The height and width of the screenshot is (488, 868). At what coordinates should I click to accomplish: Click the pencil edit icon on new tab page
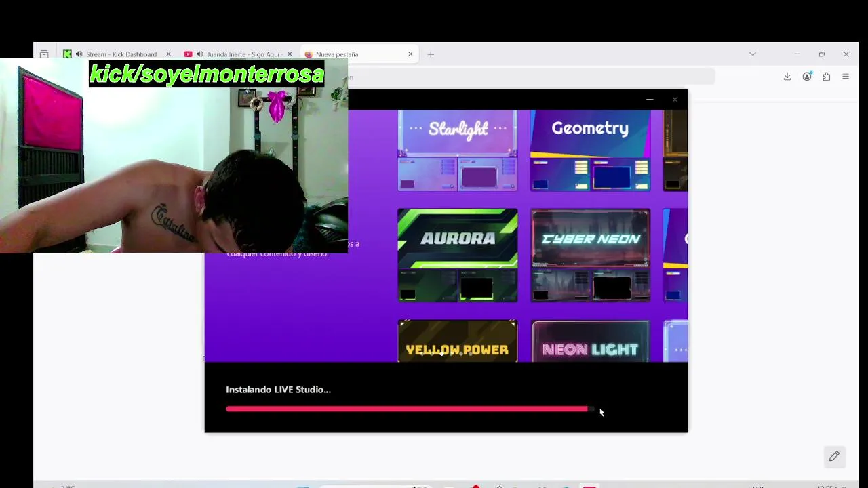tap(834, 456)
